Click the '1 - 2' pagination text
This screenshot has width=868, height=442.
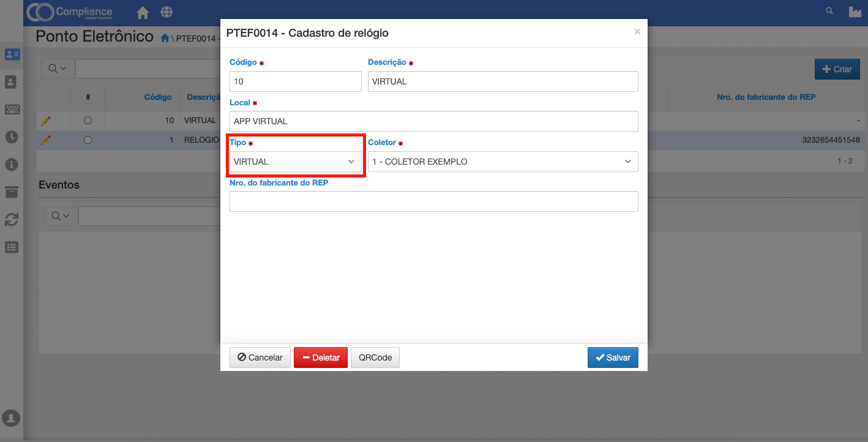click(845, 161)
